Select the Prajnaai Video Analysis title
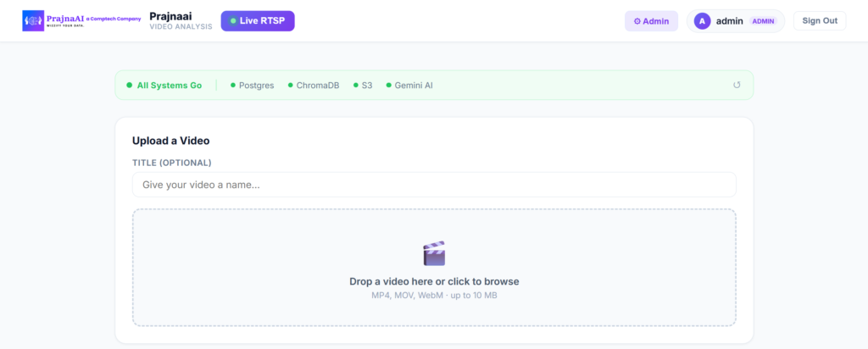 181,21
